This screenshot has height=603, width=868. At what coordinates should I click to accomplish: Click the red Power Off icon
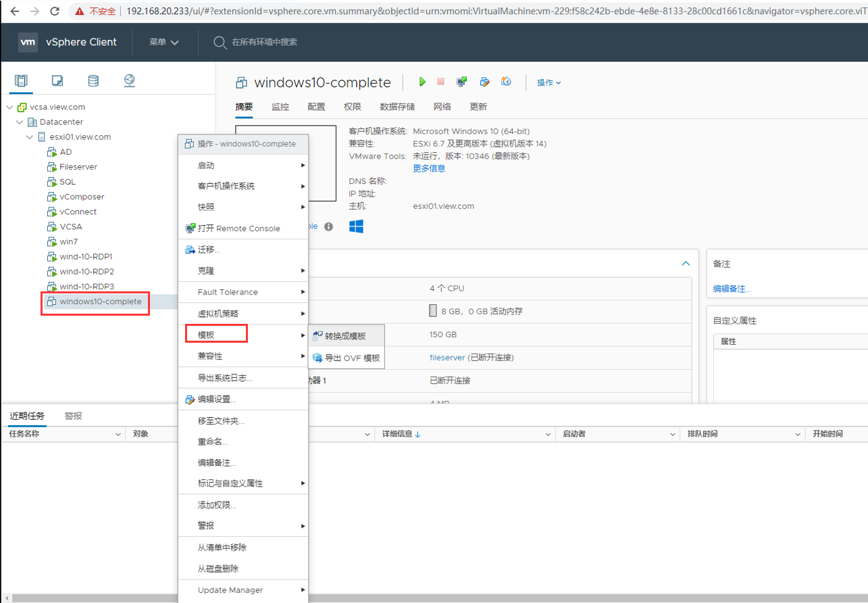pyautogui.click(x=440, y=82)
